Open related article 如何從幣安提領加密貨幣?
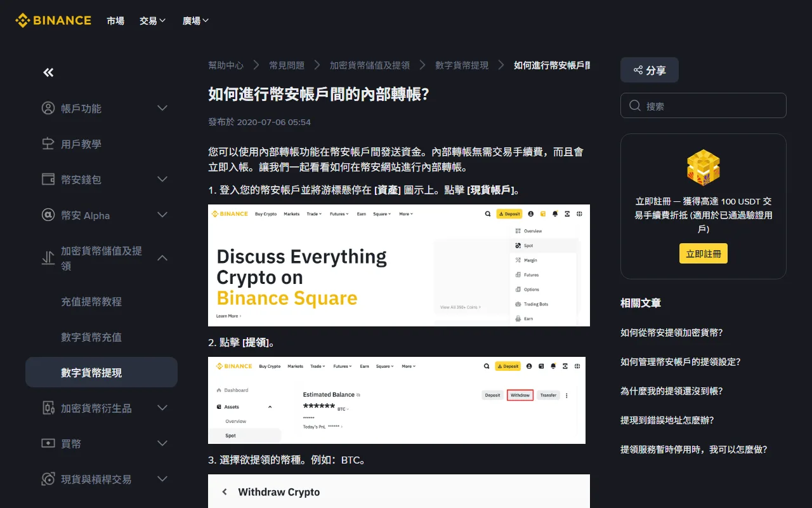 [672, 332]
